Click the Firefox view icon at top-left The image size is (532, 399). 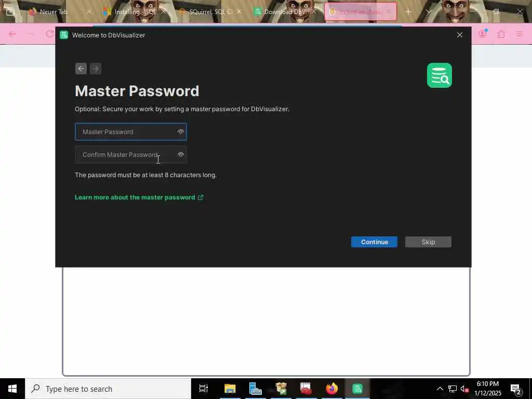click(10, 12)
